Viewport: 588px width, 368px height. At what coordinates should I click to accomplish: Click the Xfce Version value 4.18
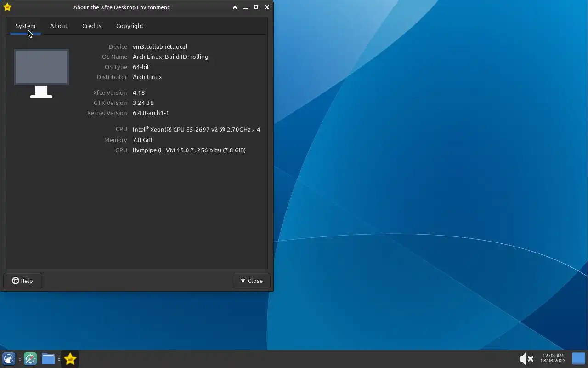(139, 92)
